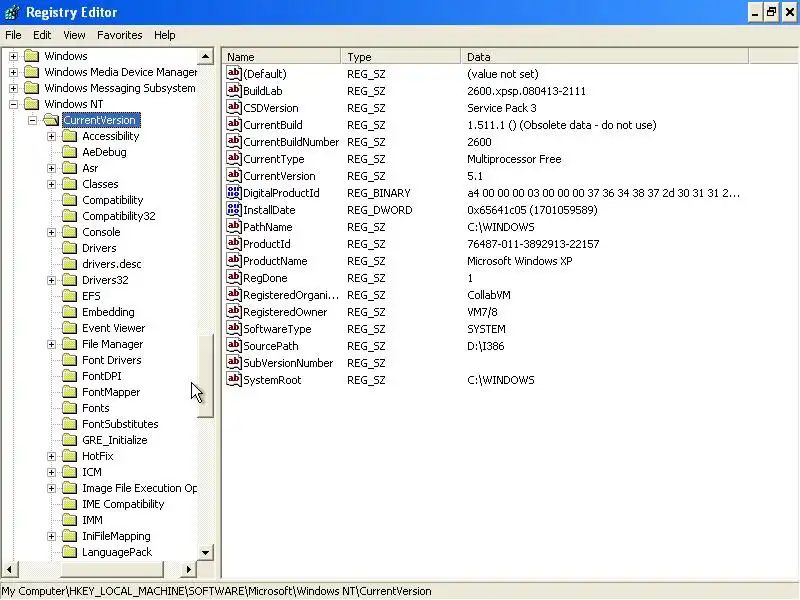Click the PathName string value icon

pyautogui.click(x=234, y=227)
